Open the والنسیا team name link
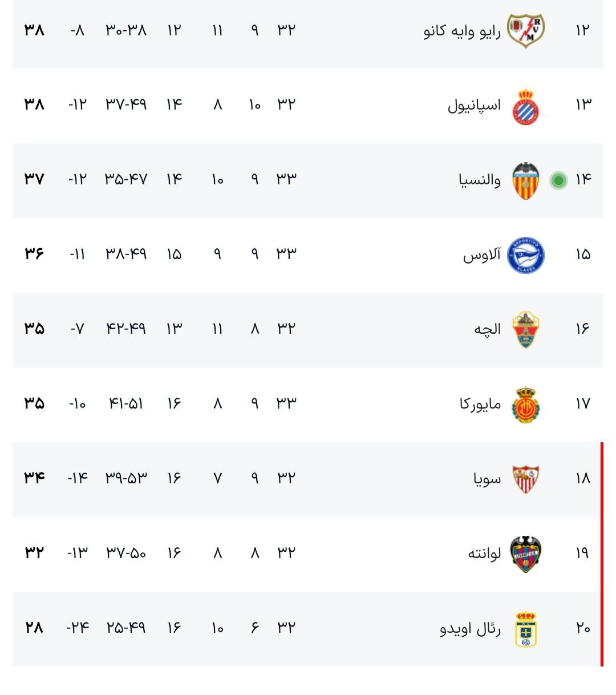The width and height of the screenshot is (616, 695). (480, 180)
